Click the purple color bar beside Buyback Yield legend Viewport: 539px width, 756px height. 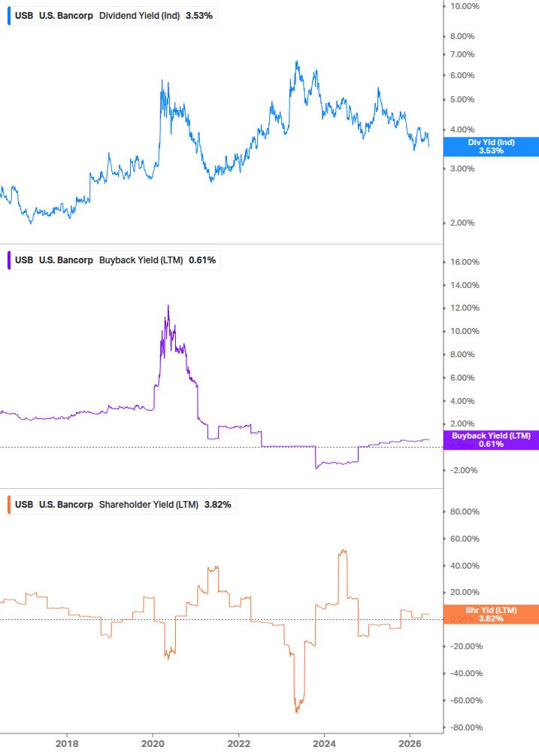coord(9,260)
